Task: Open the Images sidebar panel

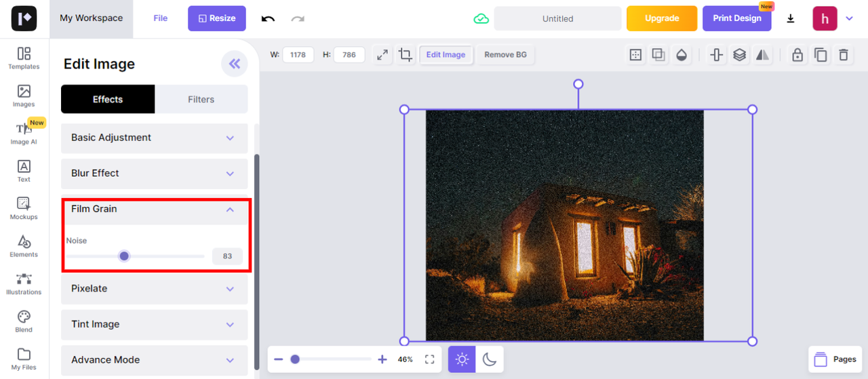Action: click(x=24, y=96)
